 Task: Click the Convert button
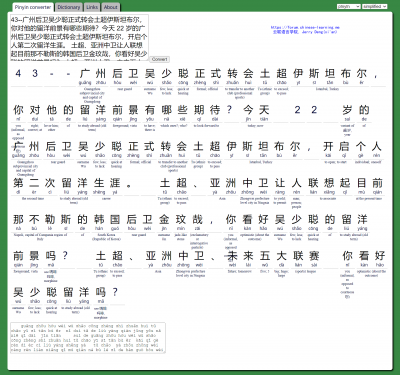159,59
